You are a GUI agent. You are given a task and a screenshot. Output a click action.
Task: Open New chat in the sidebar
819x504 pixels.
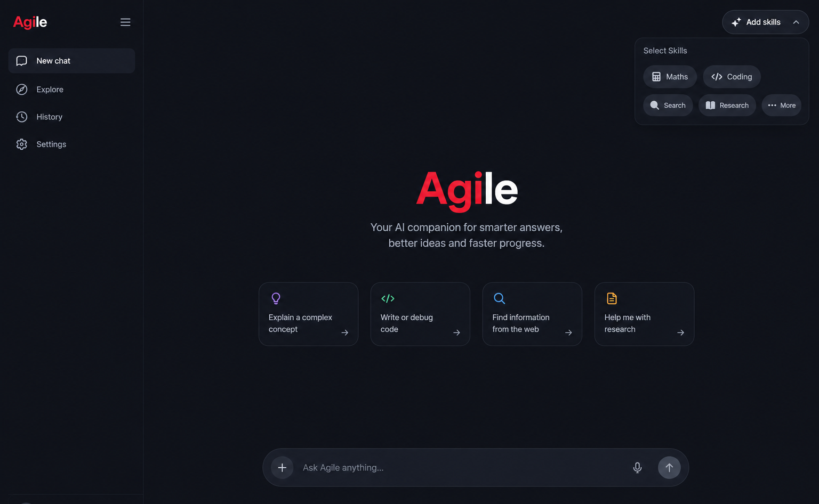[x=71, y=61]
